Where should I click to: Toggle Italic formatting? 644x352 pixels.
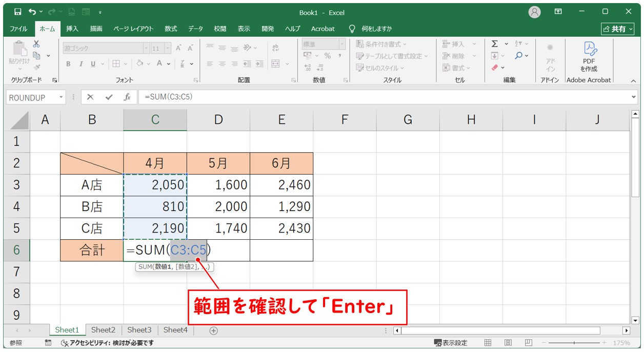[x=80, y=64]
